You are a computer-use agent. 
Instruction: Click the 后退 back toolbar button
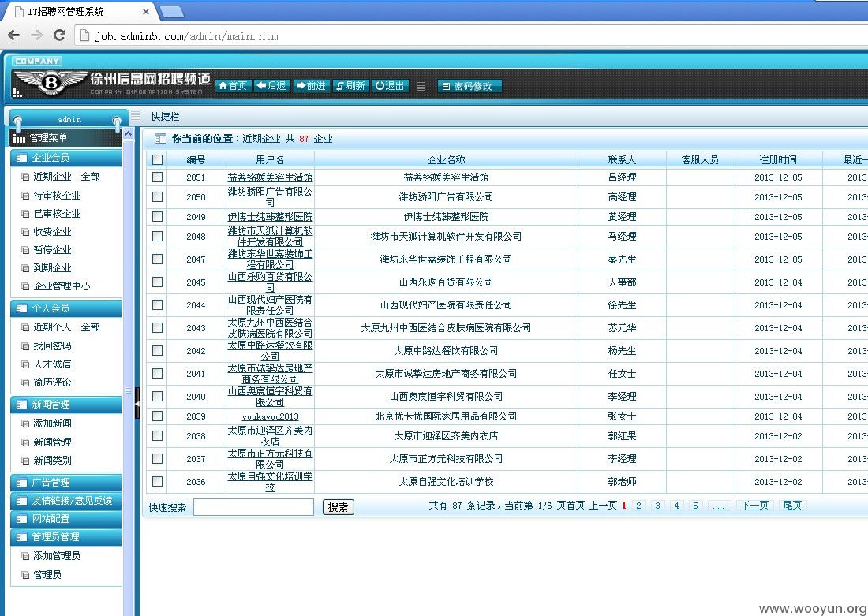click(x=271, y=86)
